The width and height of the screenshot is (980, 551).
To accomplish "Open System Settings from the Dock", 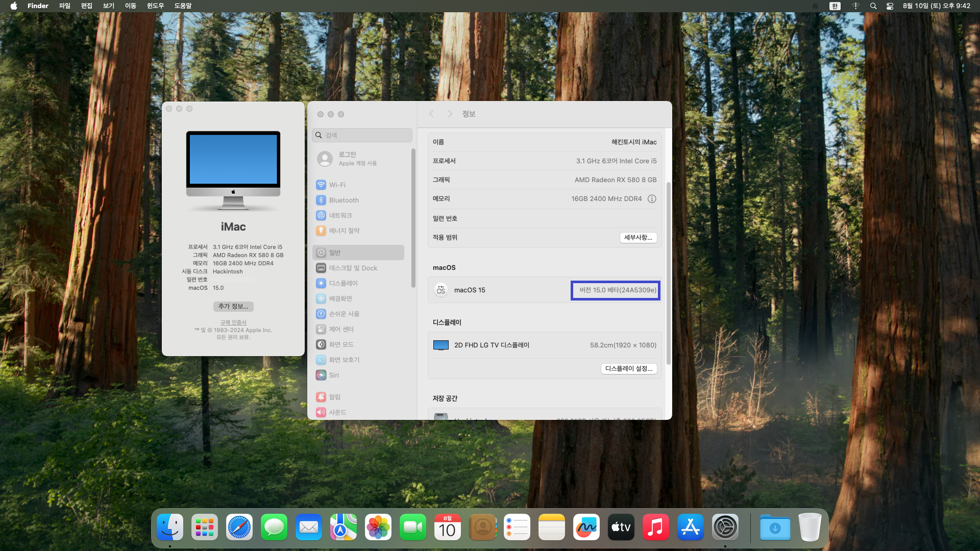I will click(x=725, y=528).
